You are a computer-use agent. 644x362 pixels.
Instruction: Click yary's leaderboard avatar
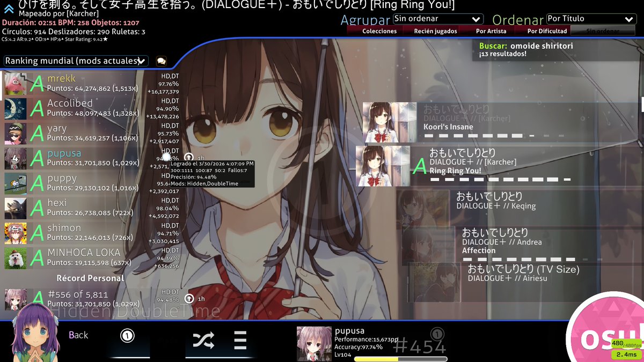coord(16,134)
